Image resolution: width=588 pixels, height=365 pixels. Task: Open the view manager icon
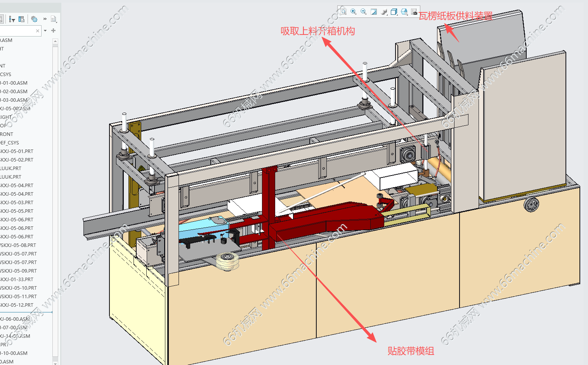click(x=404, y=12)
